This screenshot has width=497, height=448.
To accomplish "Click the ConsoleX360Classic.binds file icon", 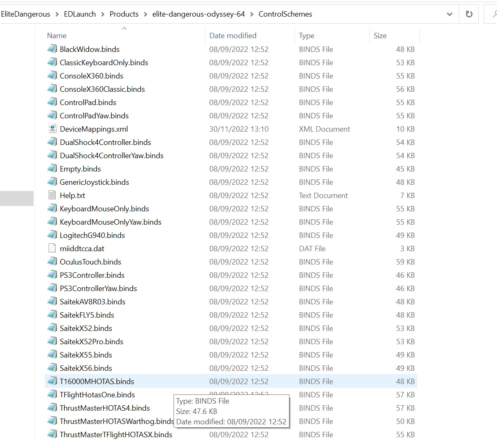I will [x=52, y=89].
